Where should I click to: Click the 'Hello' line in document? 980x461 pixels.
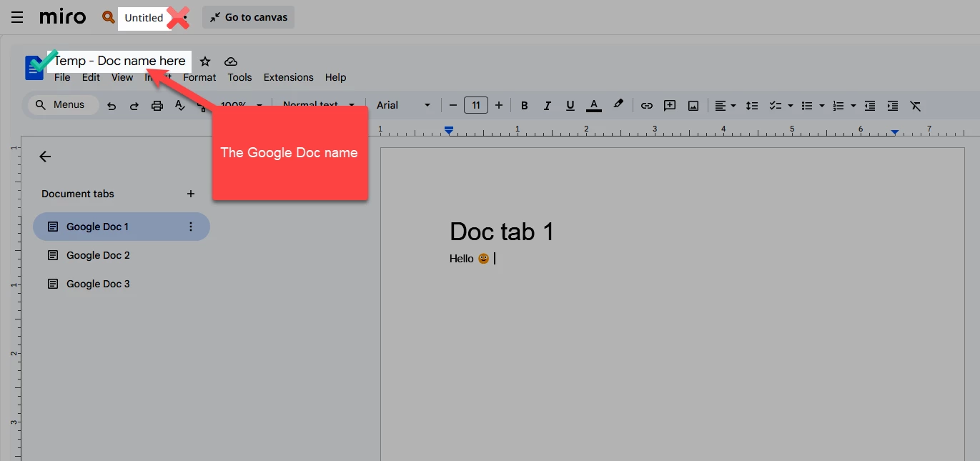click(x=470, y=259)
